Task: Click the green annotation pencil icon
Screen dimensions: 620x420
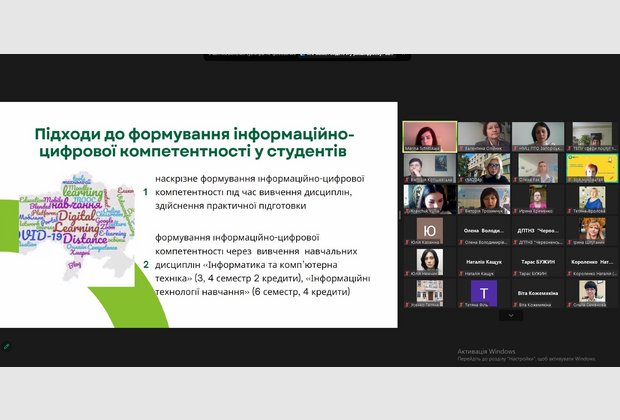Action: (x=7, y=346)
